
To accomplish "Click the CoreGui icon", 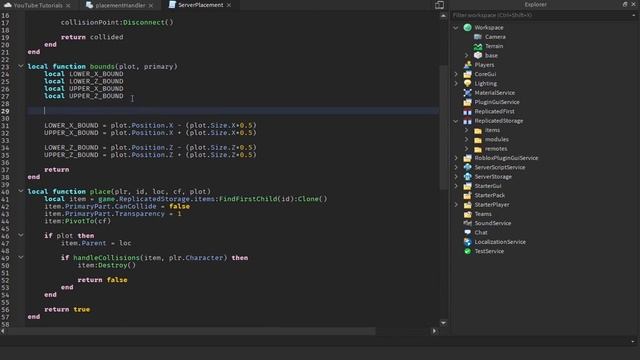I will tap(467, 74).
